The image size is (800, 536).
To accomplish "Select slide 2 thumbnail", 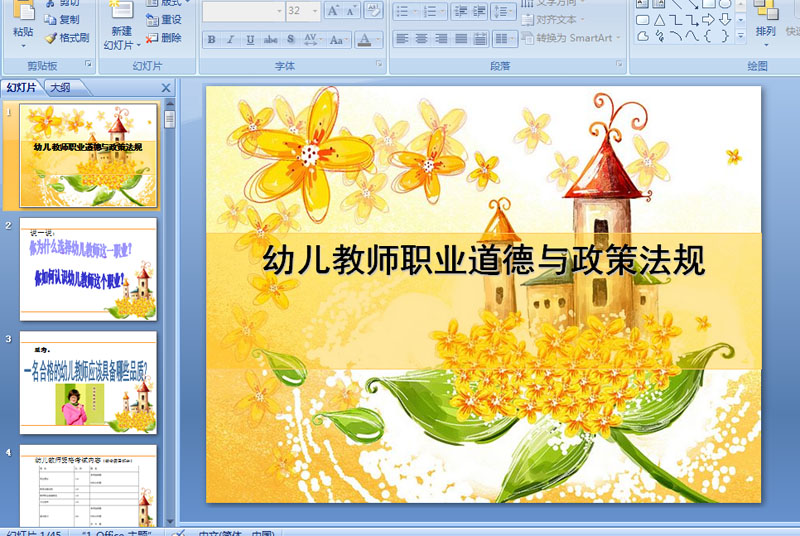I will click(88, 269).
